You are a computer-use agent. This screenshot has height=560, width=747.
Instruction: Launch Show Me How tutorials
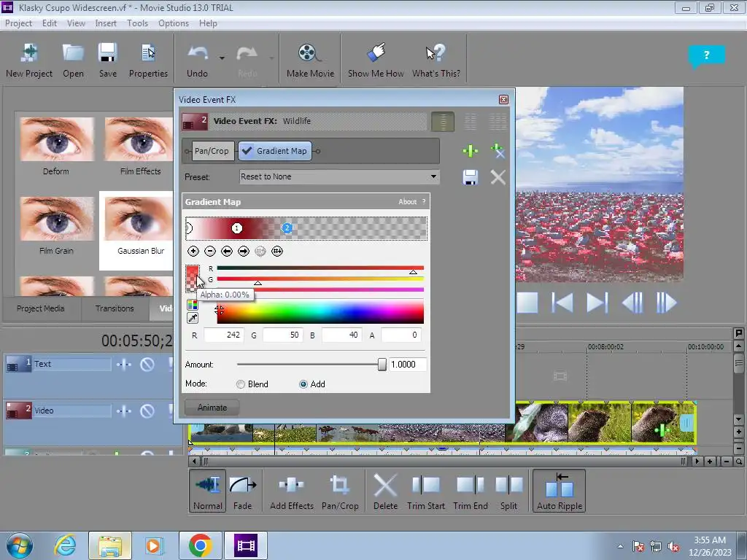(x=376, y=60)
